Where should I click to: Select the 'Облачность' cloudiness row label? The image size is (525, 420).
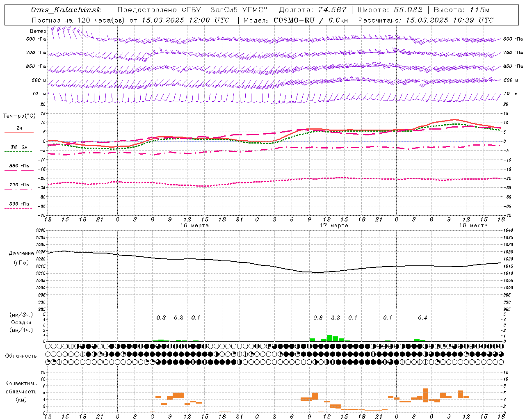pos(21,356)
